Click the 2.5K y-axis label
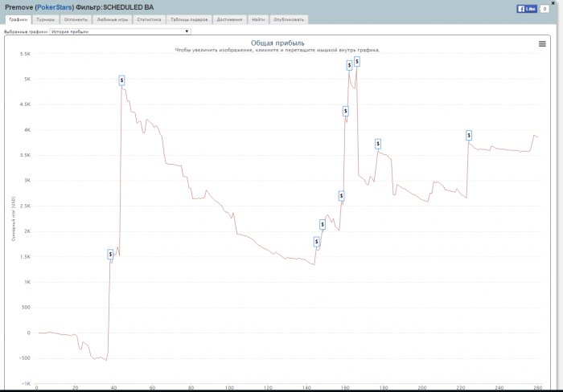 pyautogui.click(x=25, y=206)
